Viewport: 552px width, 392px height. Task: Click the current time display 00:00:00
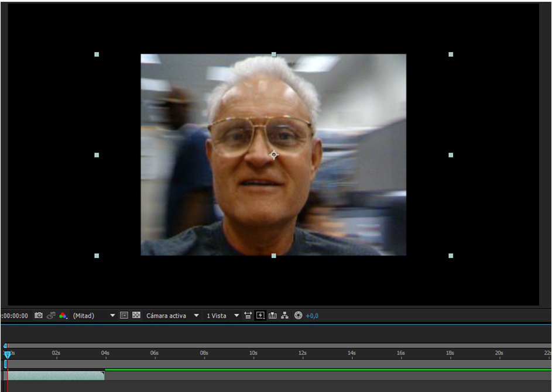click(x=14, y=315)
